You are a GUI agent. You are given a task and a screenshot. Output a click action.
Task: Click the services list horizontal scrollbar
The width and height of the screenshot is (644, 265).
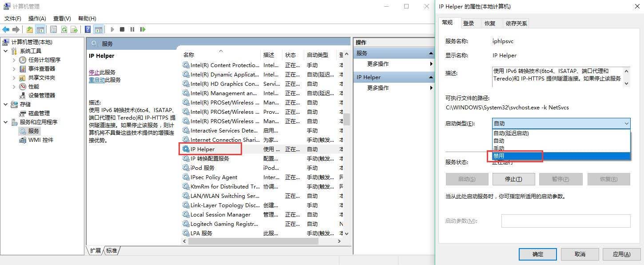(x=253, y=241)
